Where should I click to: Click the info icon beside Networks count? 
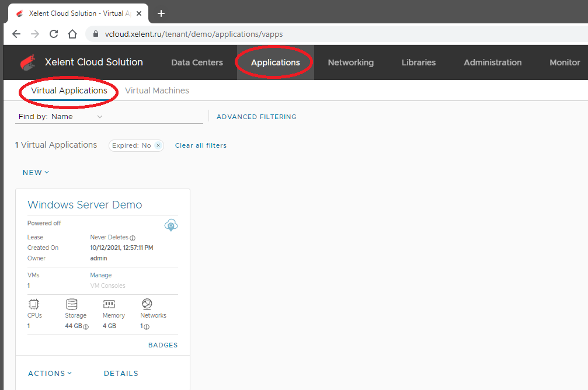coord(147,326)
